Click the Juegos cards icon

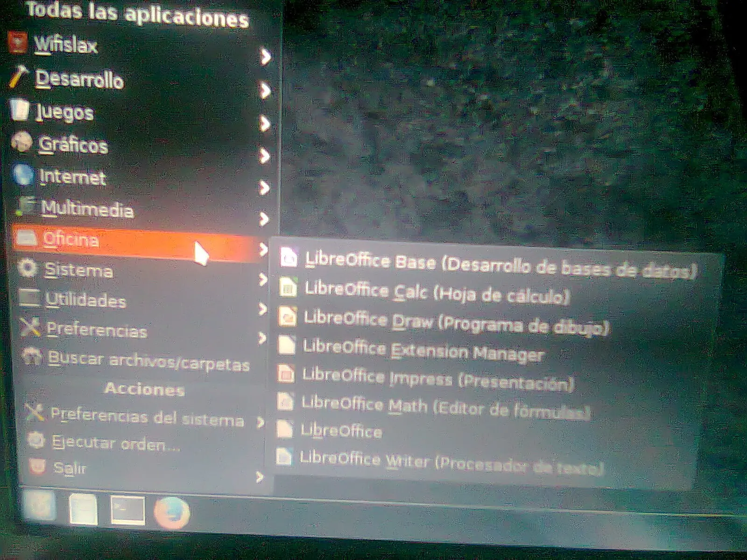point(20,110)
